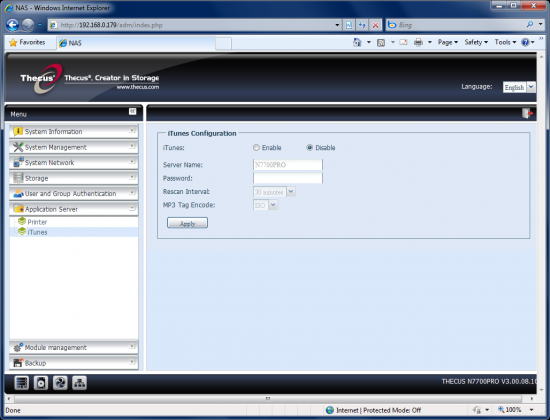Image resolution: width=550 pixels, height=420 pixels.
Task: Expand the System Network menu section
Action: click(x=74, y=162)
